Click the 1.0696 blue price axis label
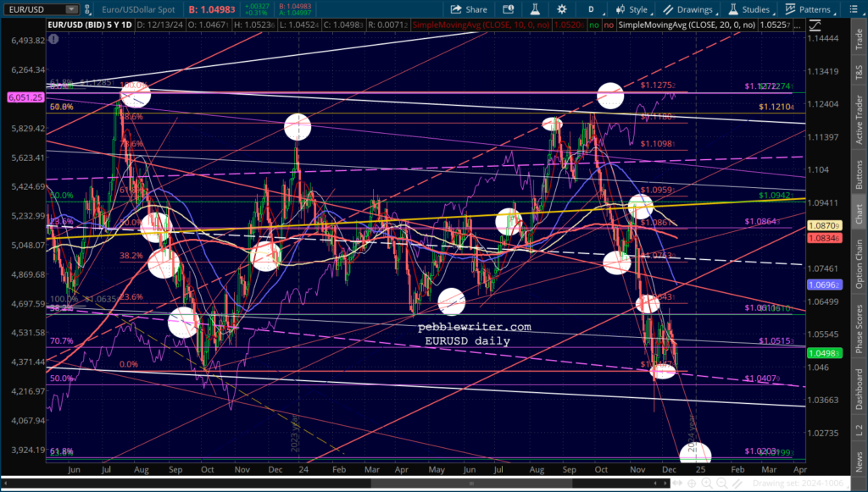The image size is (868, 492). click(825, 285)
